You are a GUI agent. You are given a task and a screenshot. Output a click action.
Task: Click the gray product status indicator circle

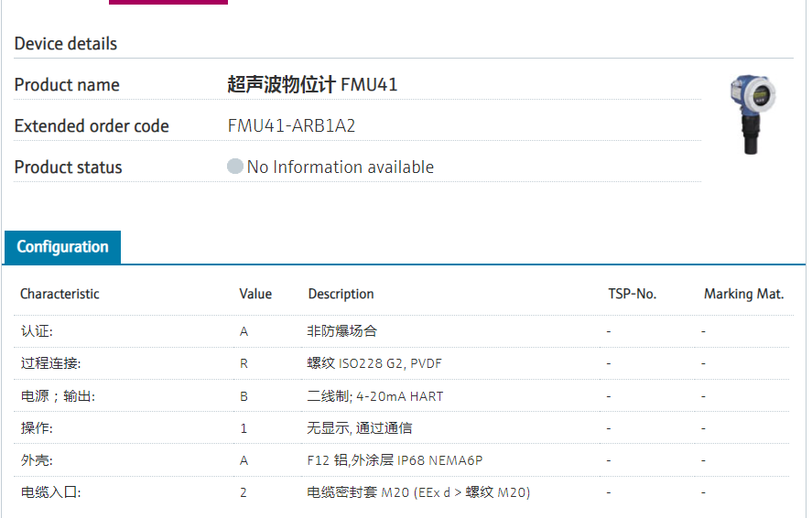coord(235,167)
